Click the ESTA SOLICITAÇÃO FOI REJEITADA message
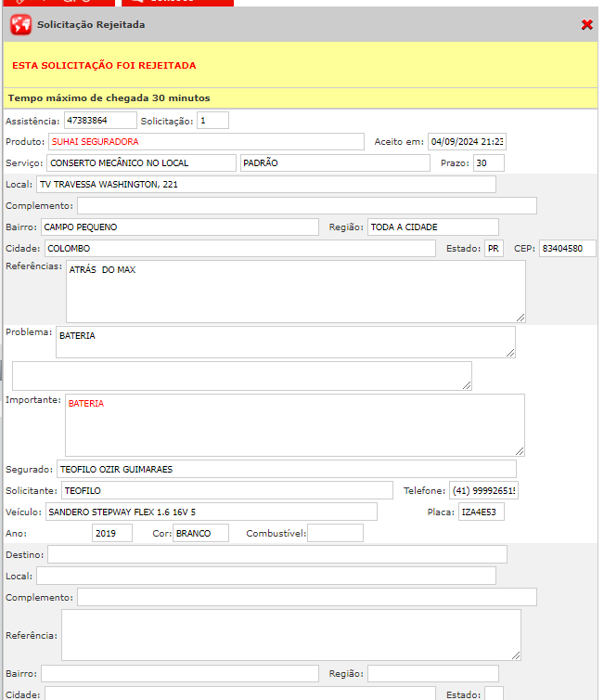 click(x=104, y=66)
